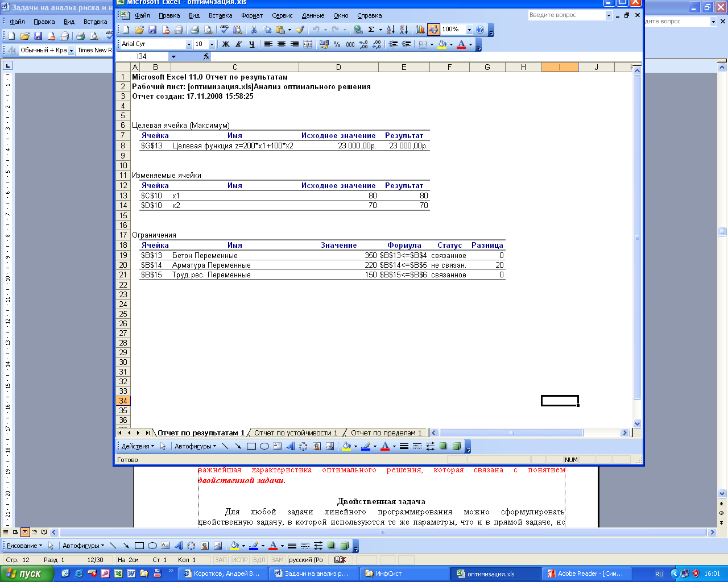Toggle ЗАМ overtype mode in Word status bar
728x582 pixels.
pyautogui.click(x=277, y=560)
